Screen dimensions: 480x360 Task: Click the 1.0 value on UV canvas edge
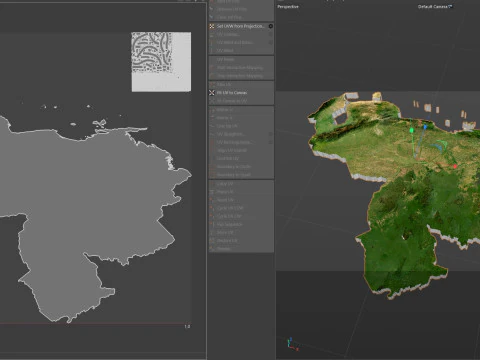pos(187,326)
